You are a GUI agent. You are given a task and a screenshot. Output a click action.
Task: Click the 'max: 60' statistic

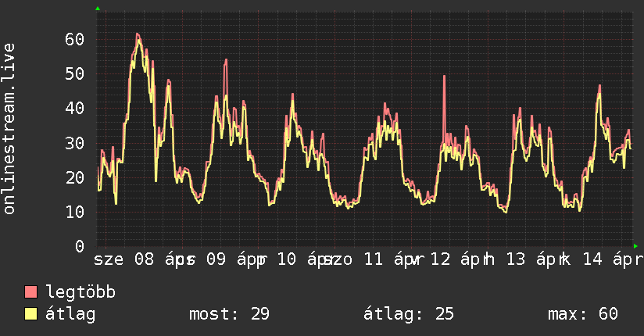click(583, 314)
